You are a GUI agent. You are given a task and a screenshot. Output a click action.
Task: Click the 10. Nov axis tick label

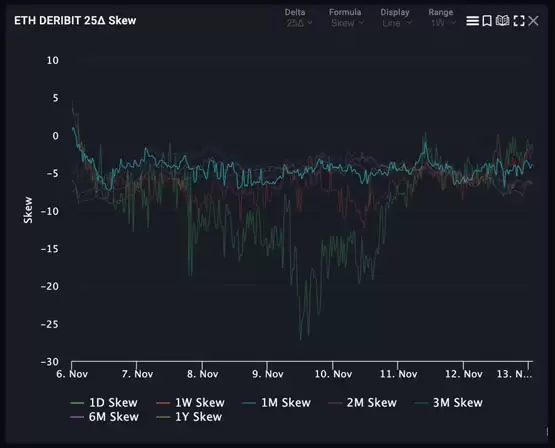(333, 374)
